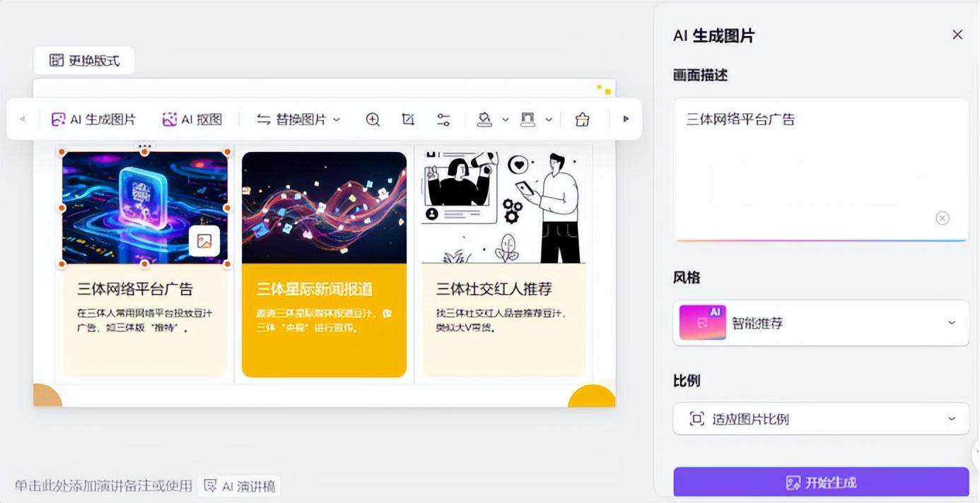Screen dimensions: 980x503
Task: Open the 风格 智能推荐 dropdown
Action: (820, 323)
